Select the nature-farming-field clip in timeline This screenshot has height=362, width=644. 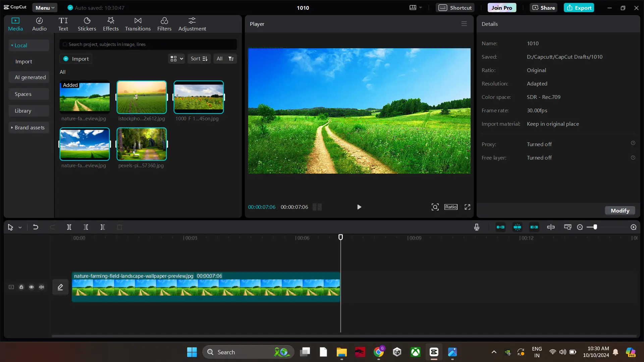click(206, 287)
